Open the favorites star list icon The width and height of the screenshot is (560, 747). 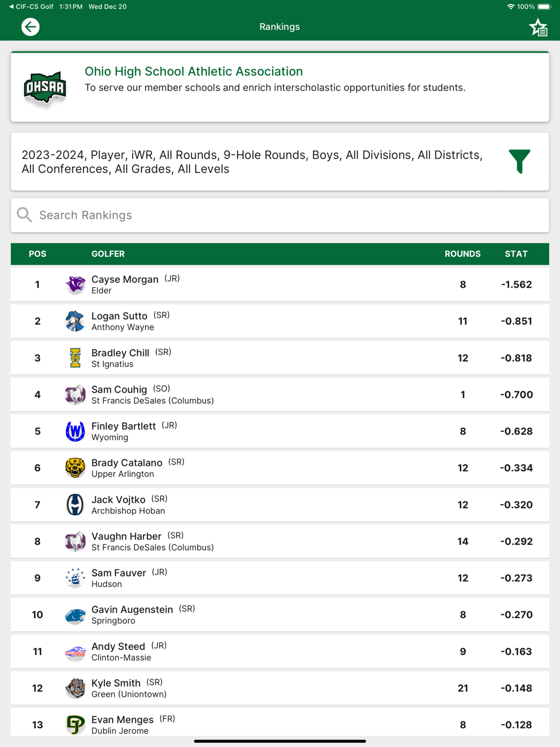pos(538,27)
